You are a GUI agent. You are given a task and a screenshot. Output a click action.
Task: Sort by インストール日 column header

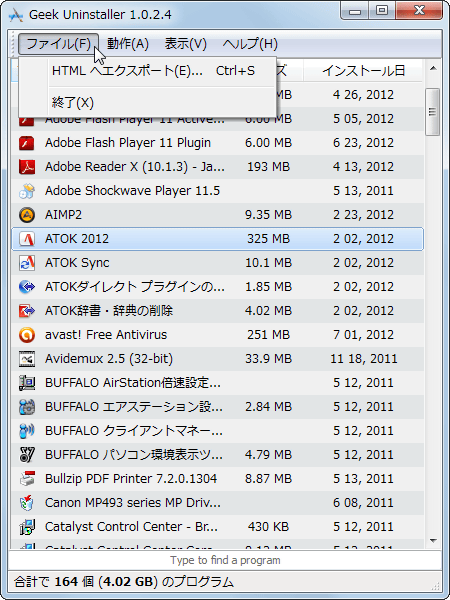363,71
